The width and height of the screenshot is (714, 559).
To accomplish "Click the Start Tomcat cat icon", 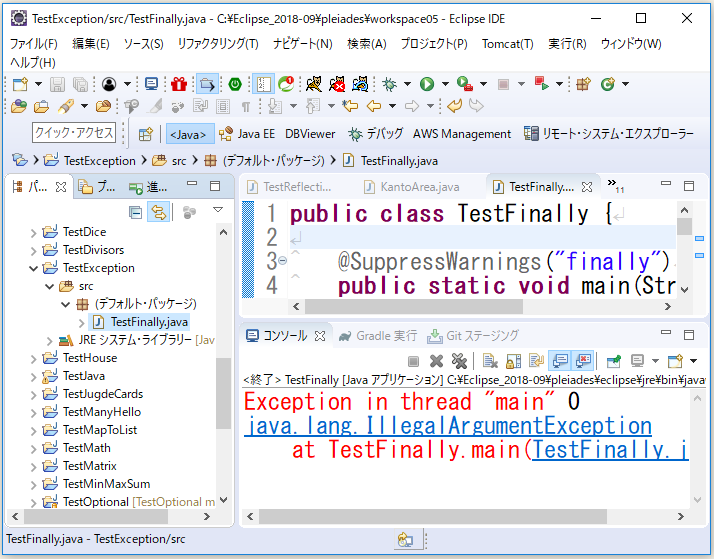I will pyautogui.click(x=314, y=84).
